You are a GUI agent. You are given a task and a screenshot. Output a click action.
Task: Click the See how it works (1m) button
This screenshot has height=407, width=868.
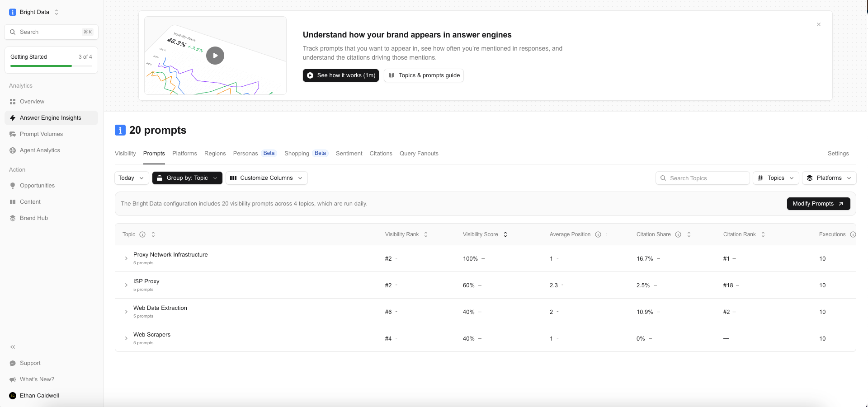(x=341, y=75)
